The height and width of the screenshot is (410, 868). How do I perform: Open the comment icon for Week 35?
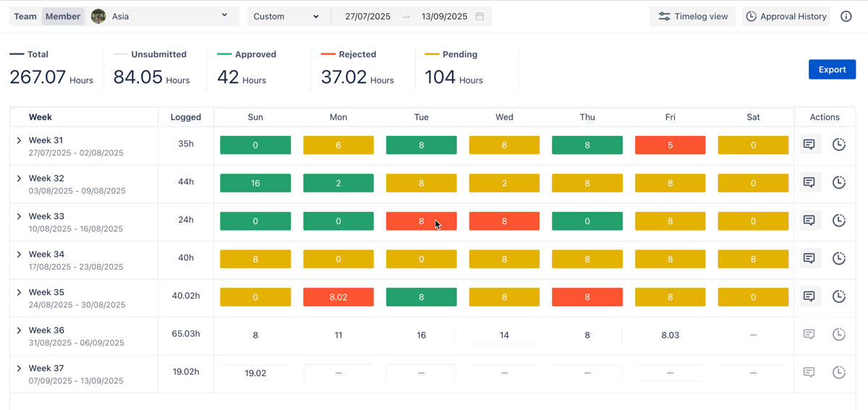tap(809, 296)
